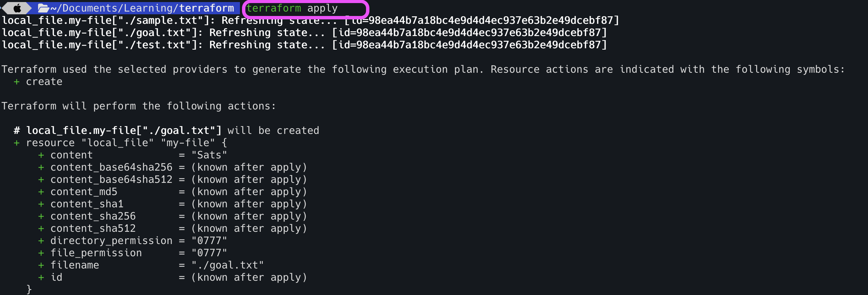The image size is (868, 295).
Task: Click the plus sign before filename
Action: 41,265
